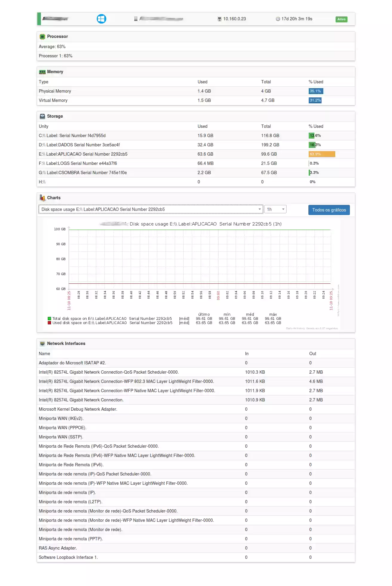
Task: Click the 09:00 marker on chart timeline
Action: tap(218, 295)
